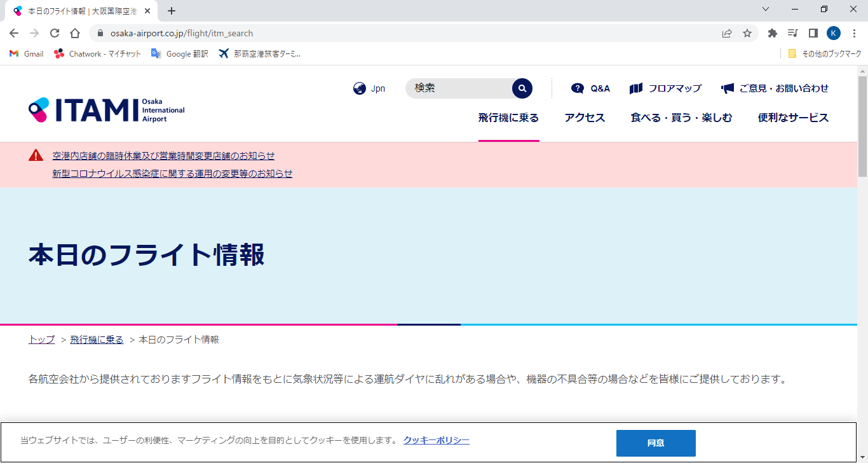868x463 pixels.
Task: Open the その他のブックマーク folder
Action: click(x=825, y=54)
